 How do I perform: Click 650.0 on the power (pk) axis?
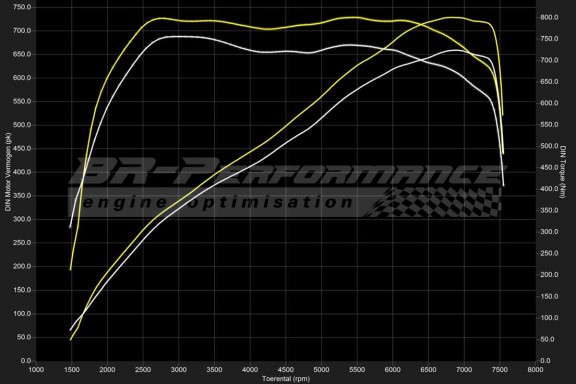click(22, 54)
